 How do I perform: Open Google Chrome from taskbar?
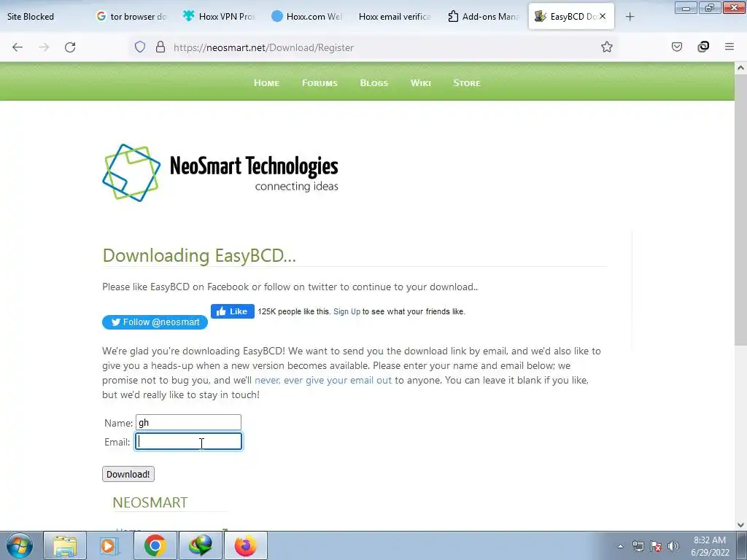[155, 545]
